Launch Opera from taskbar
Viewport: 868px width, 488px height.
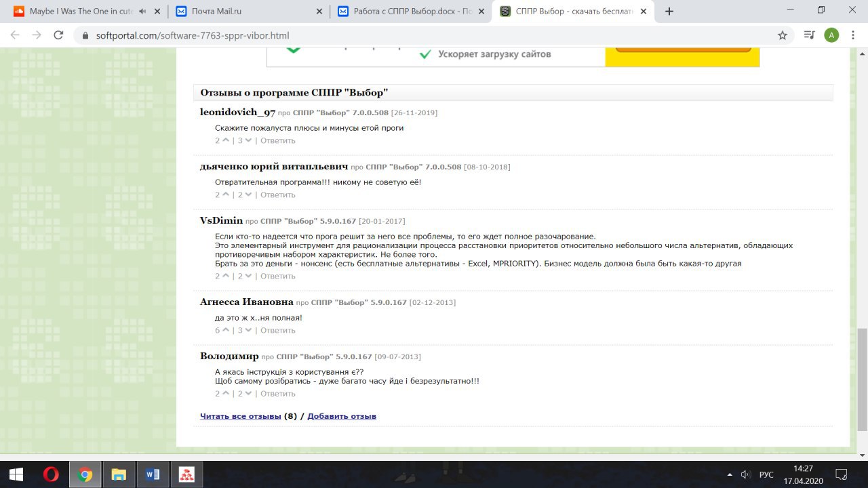click(x=51, y=474)
